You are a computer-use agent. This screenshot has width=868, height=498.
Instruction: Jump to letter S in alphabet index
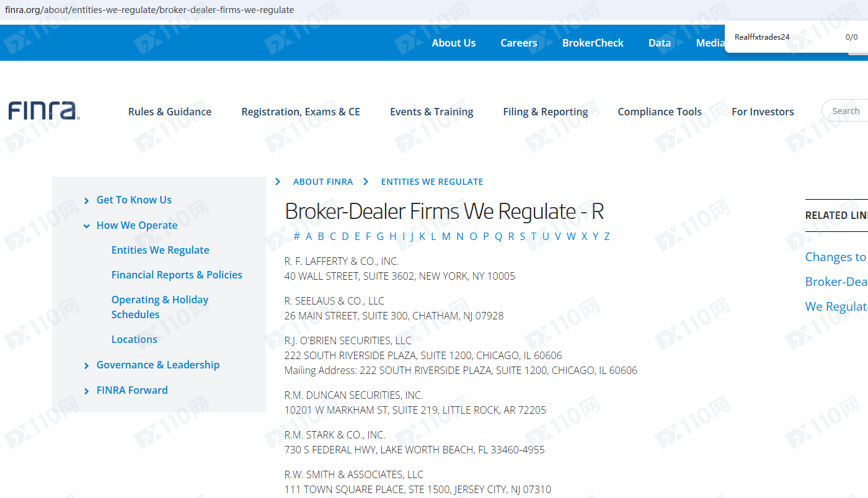(522, 236)
